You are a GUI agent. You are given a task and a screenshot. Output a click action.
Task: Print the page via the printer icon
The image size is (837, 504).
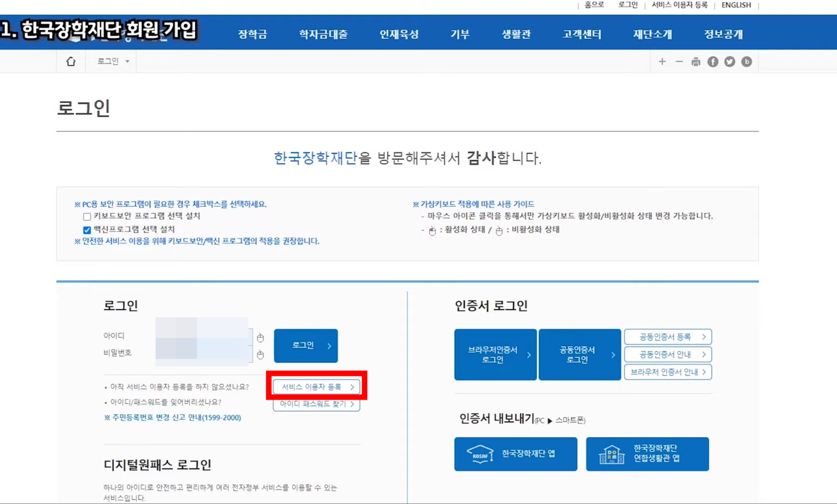696,62
